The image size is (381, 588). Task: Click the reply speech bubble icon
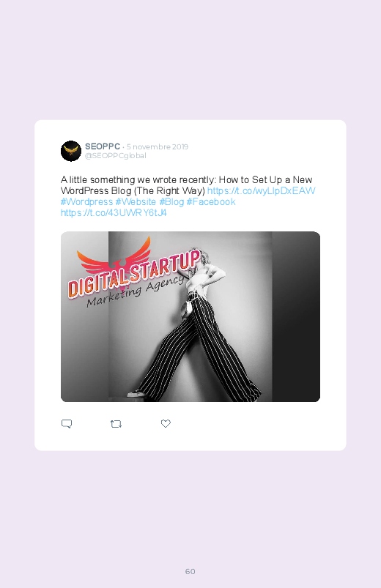[x=67, y=424]
